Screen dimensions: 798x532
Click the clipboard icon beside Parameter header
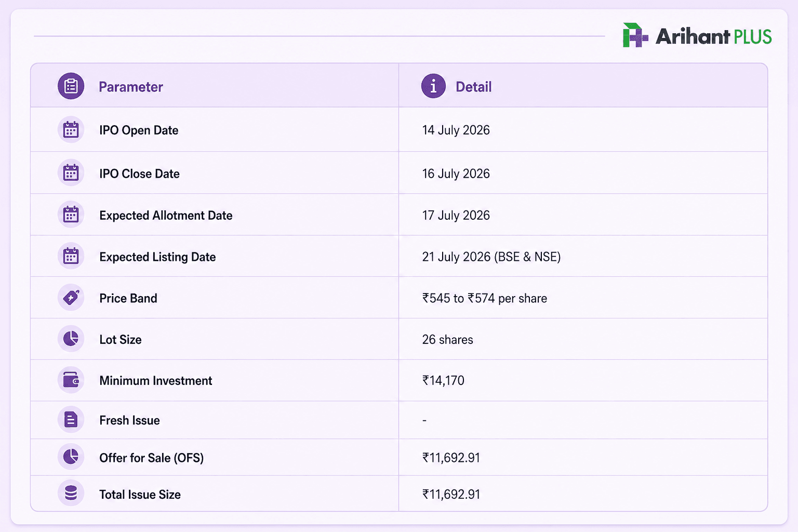pyautogui.click(x=71, y=86)
